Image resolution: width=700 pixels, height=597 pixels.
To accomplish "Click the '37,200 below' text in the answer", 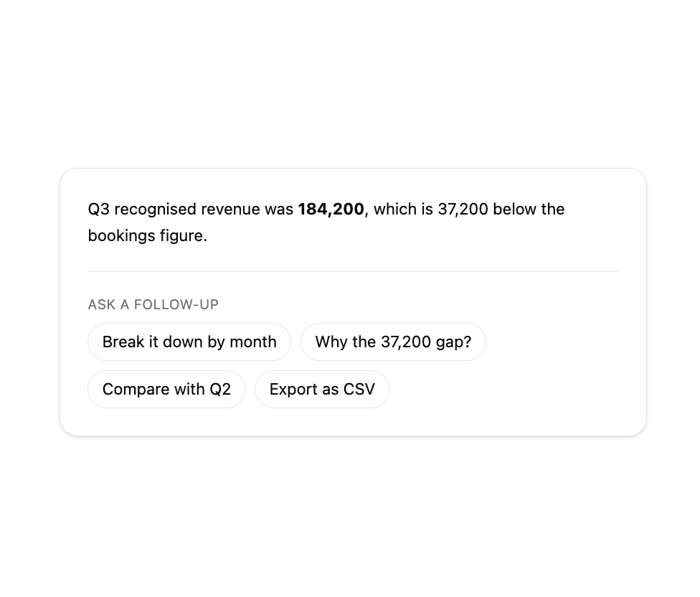I will tap(486, 210).
